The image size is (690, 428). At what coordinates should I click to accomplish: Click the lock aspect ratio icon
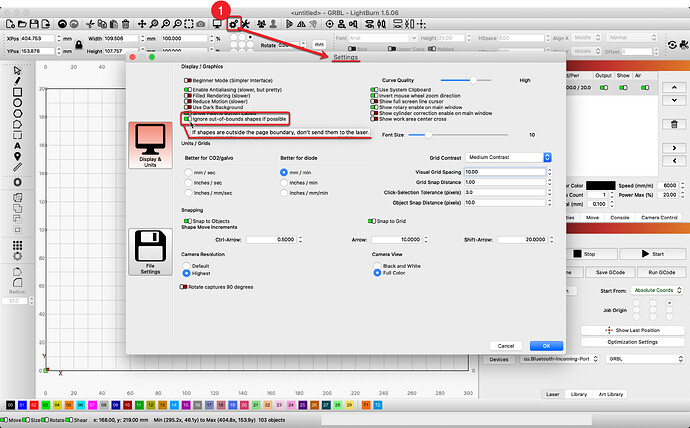79,45
